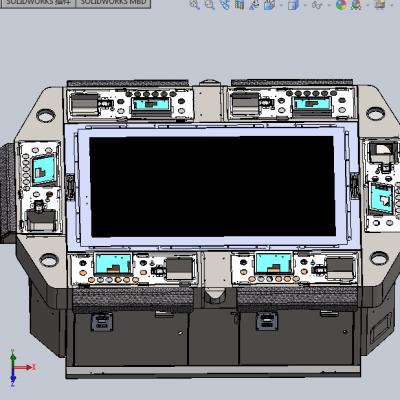Expand the Display Style dropdown arrow
Screen dimensions: 400x400
click(305, 5)
